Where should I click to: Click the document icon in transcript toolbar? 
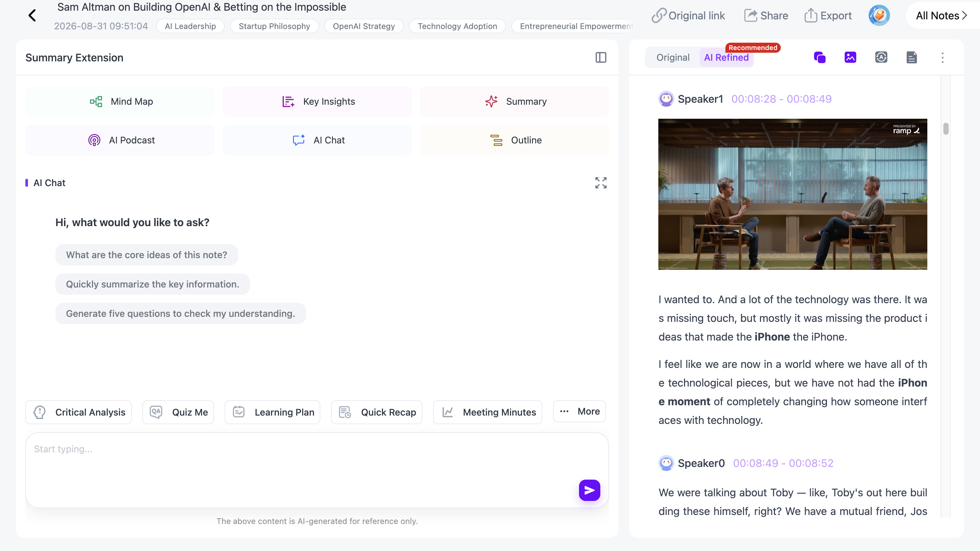click(x=912, y=57)
